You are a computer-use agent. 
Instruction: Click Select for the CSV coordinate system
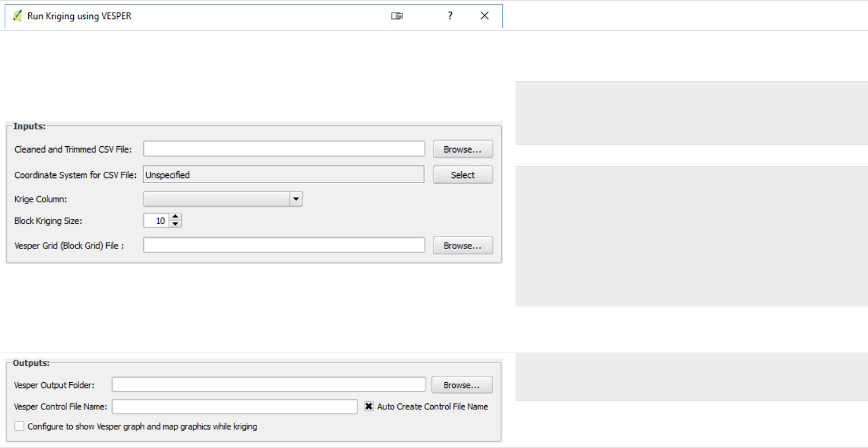463,175
